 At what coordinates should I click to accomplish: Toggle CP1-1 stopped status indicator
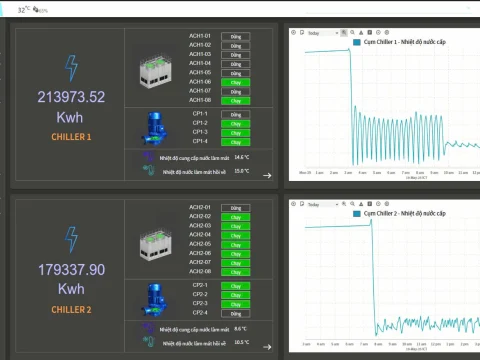(x=236, y=115)
